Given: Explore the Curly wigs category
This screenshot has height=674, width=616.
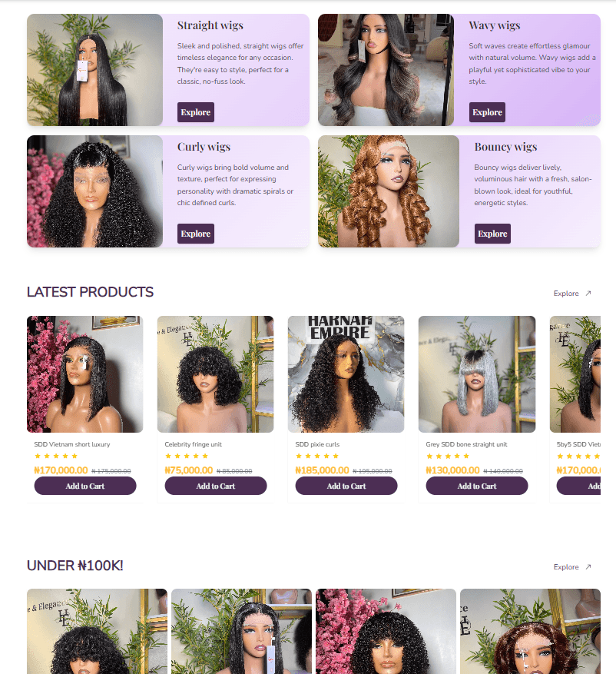Looking at the screenshot, I should (195, 234).
